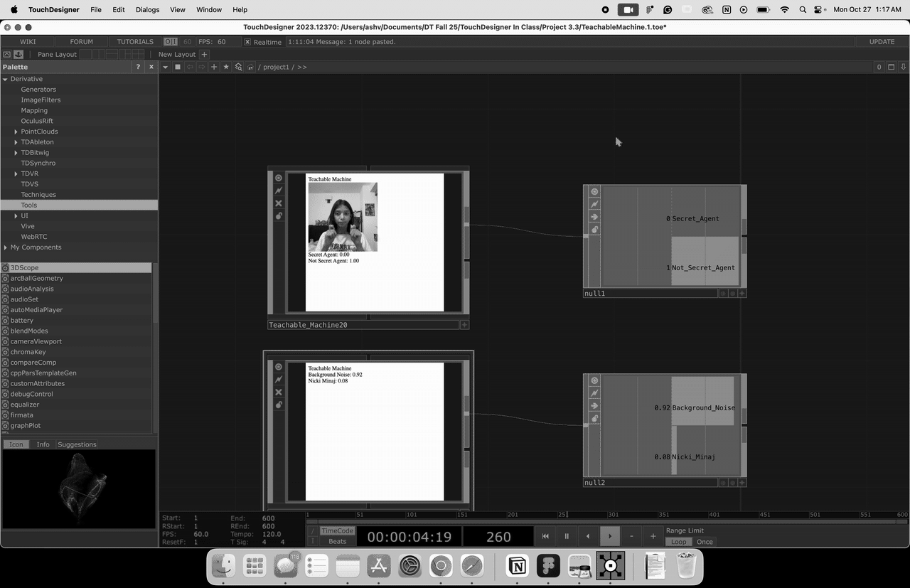Toggle the O|I power button
The width and height of the screenshot is (910, 588).
point(171,42)
